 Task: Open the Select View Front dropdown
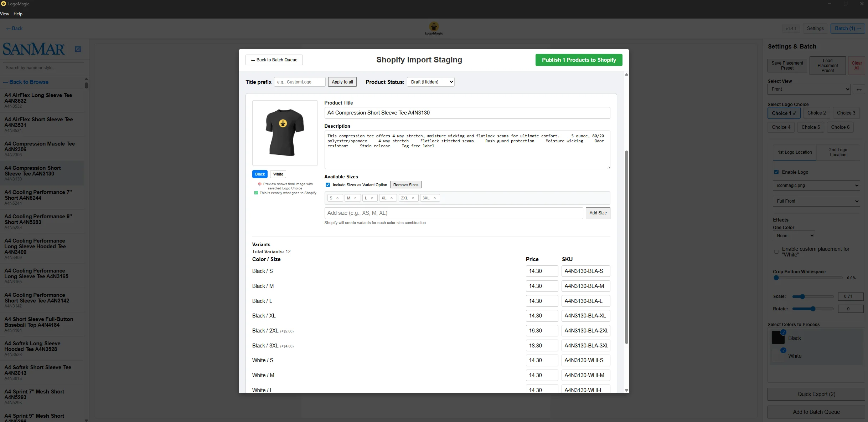point(809,89)
